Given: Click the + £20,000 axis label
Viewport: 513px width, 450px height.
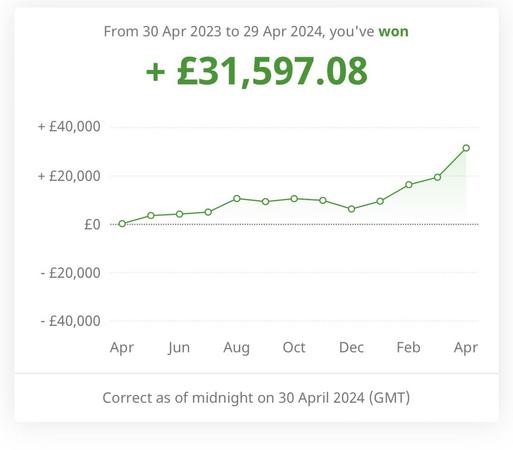Looking at the screenshot, I should click(x=69, y=176).
